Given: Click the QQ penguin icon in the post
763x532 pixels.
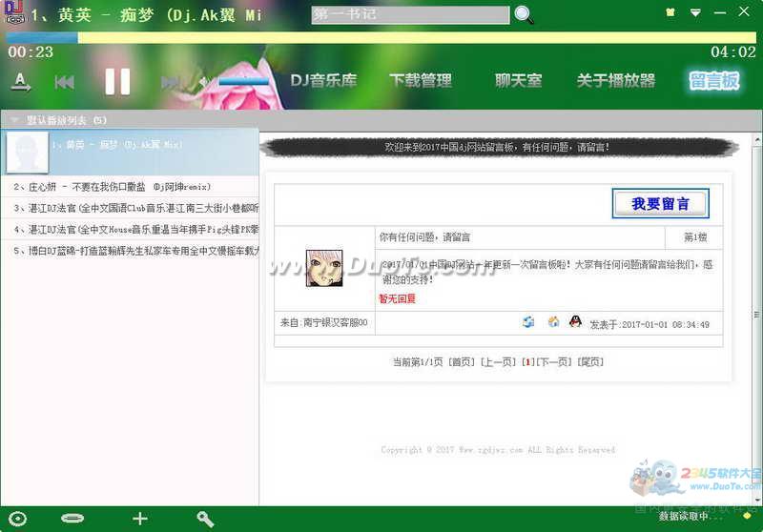Looking at the screenshot, I should coord(575,322).
